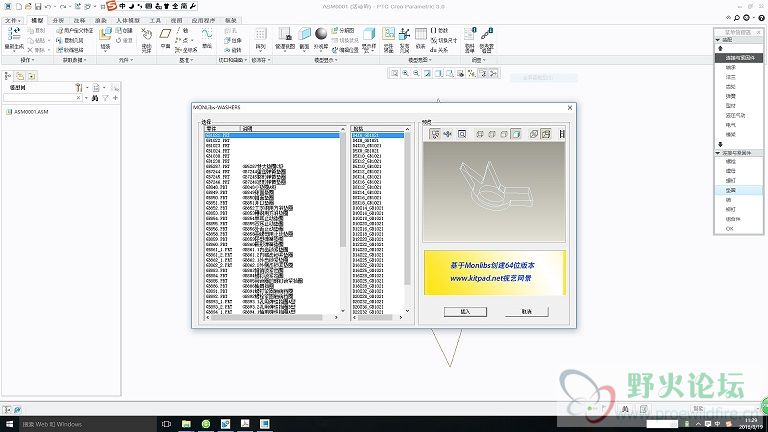Click the pan icon in the preview toolbar

(x=448, y=134)
